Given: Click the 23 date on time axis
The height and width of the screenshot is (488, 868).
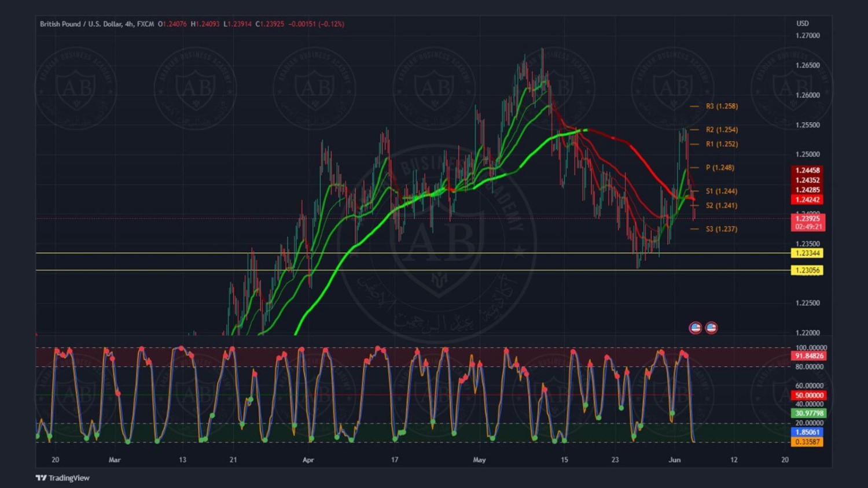Looking at the screenshot, I should pos(615,460).
